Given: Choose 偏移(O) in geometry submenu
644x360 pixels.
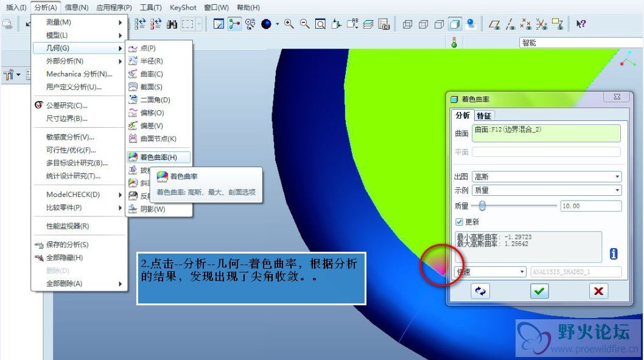Looking at the screenshot, I should [x=159, y=113].
